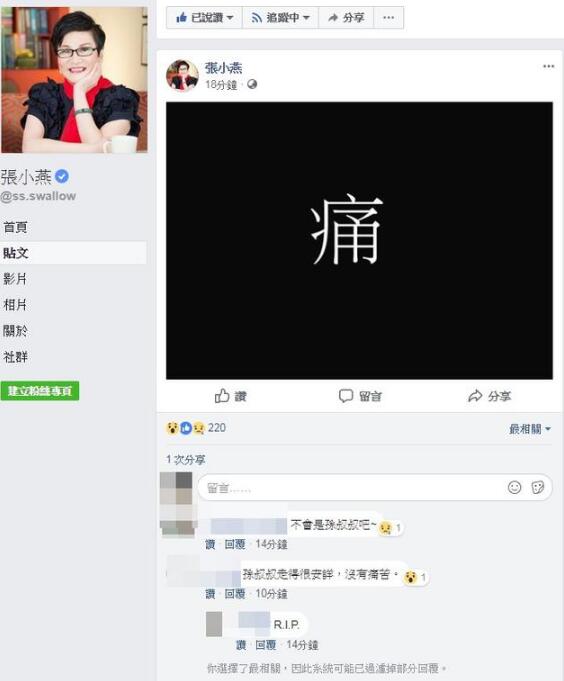The width and height of the screenshot is (564, 681).
Task: Click the comment bubble icon under the post
Action: click(x=346, y=396)
